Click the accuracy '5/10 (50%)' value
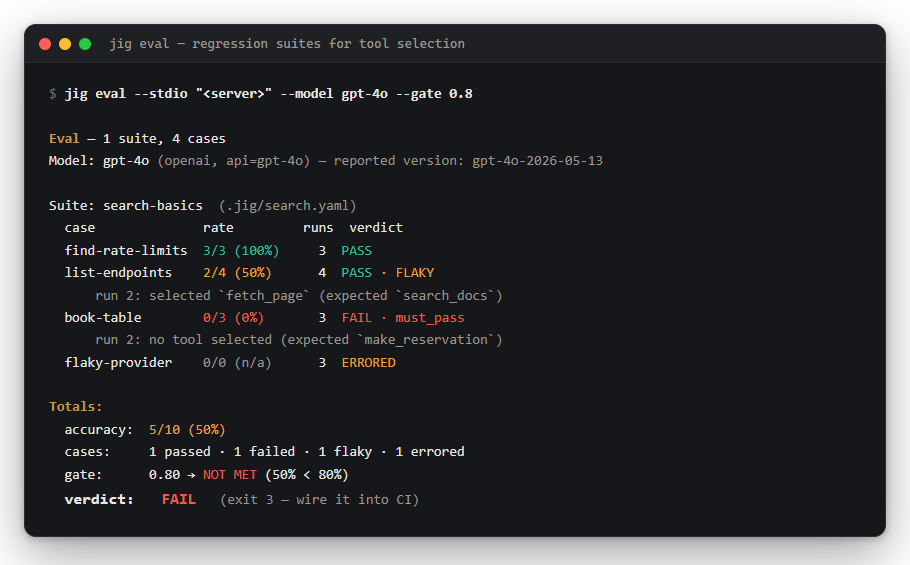The width and height of the screenshot is (910, 565). point(187,430)
